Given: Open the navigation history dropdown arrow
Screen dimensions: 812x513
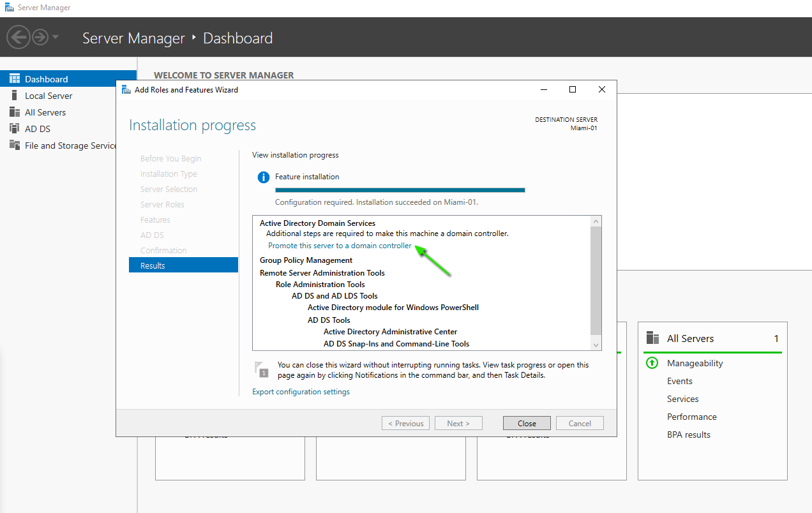Looking at the screenshot, I should (56, 38).
